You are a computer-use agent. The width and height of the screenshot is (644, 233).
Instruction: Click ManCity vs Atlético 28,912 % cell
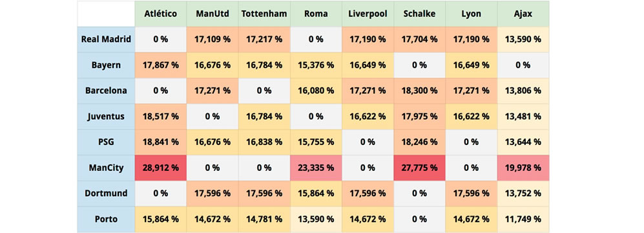coord(161,168)
